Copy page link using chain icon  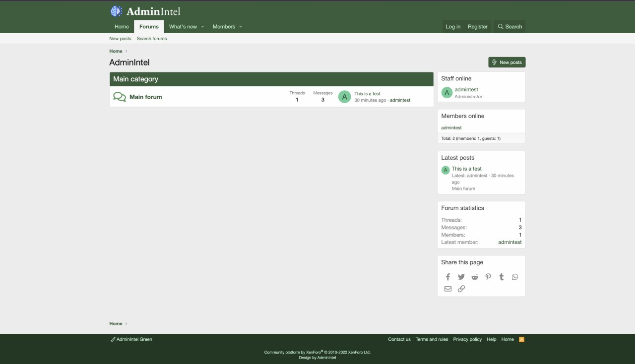click(x=461, y=289)
